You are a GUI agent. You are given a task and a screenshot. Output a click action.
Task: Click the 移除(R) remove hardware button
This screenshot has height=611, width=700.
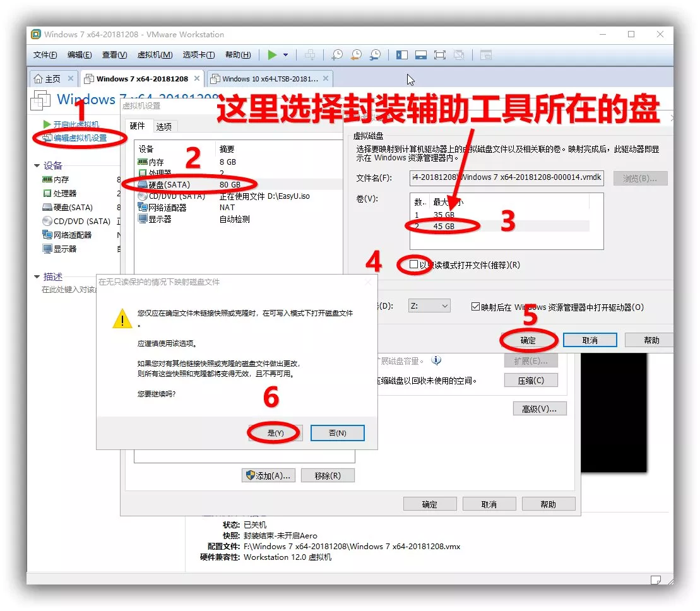[x=328, y=476]
